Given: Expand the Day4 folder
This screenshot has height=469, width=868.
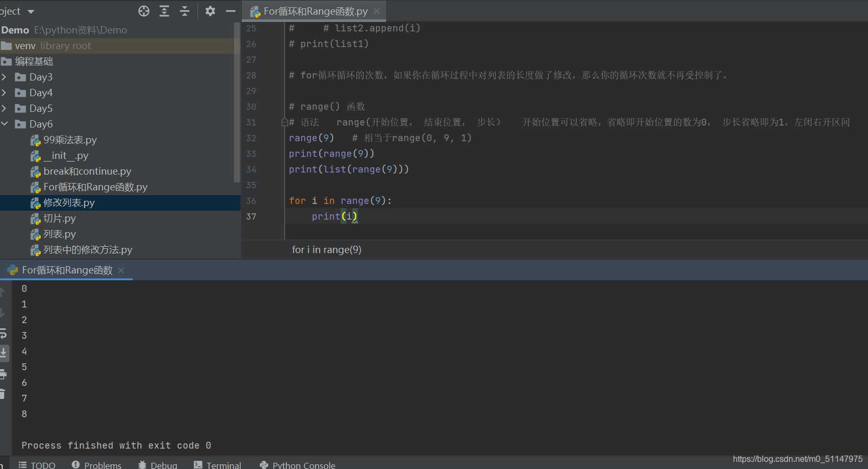Looking at the screenshot, I should pyautogui.click(x=4, y=93).
